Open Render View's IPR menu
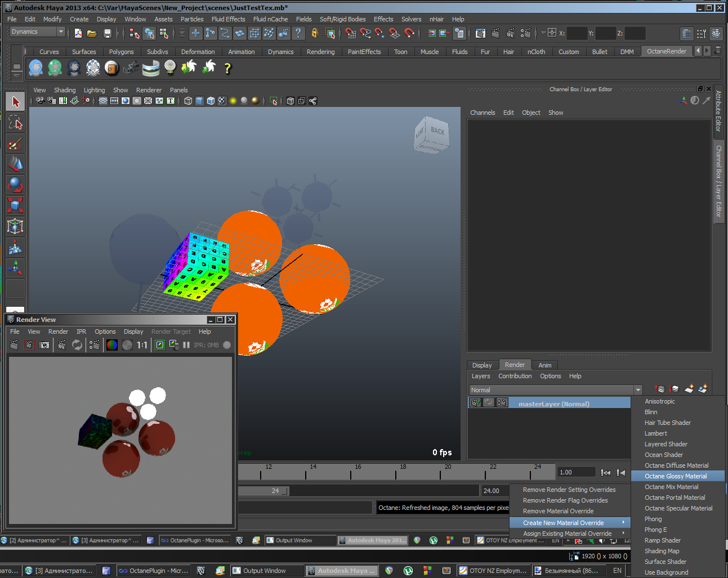The height and width of the screenshot is (578, 728). (81, 331)
